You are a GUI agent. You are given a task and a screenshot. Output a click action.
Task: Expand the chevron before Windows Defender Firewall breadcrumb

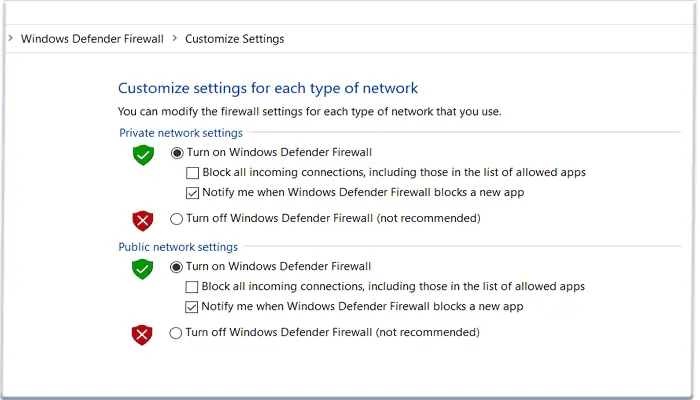(10, 39)
